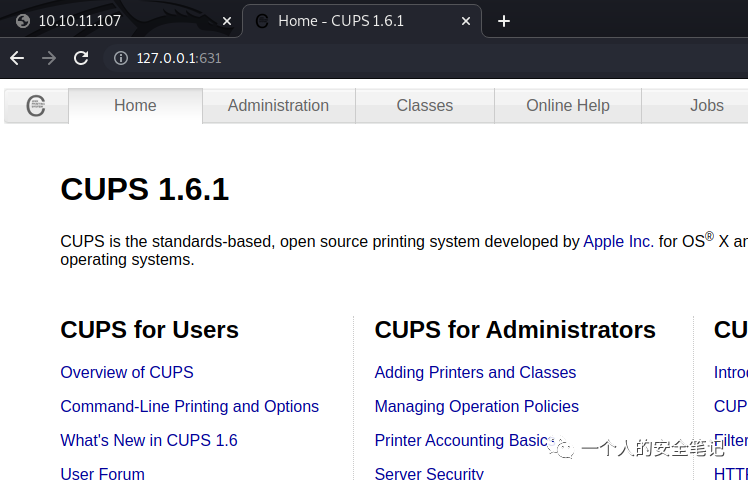Visit the User Forum link
This screenshot has height=480, width=748.
tap(103, 473)
